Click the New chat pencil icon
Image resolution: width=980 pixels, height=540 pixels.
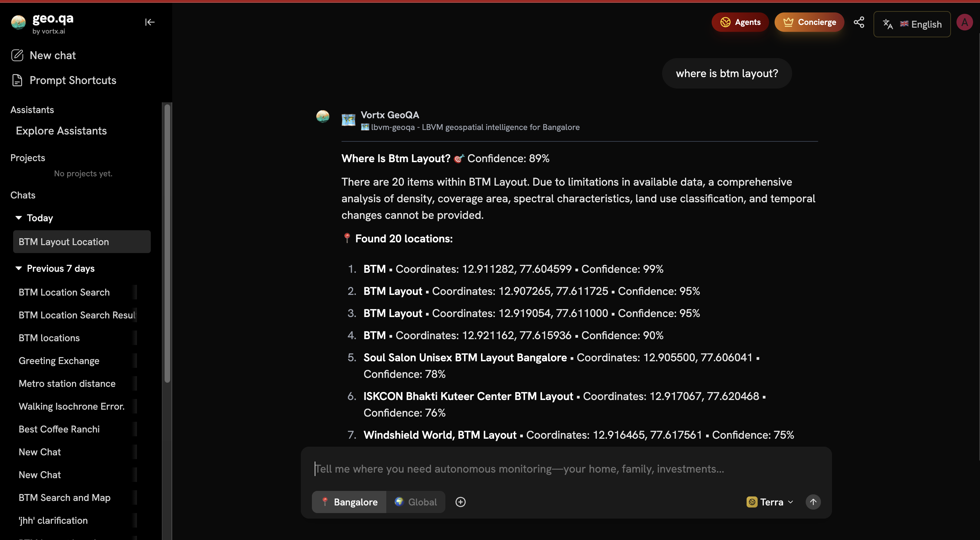17,56
